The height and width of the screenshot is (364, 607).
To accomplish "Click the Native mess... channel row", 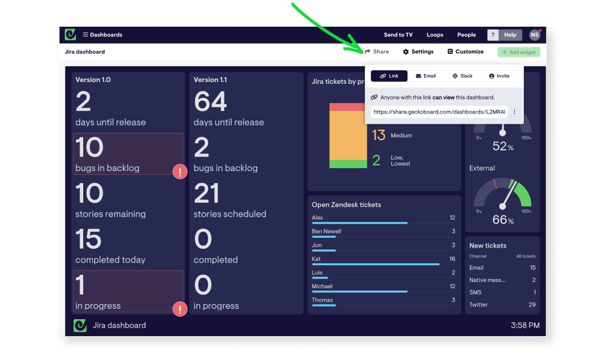I will 503,280.
